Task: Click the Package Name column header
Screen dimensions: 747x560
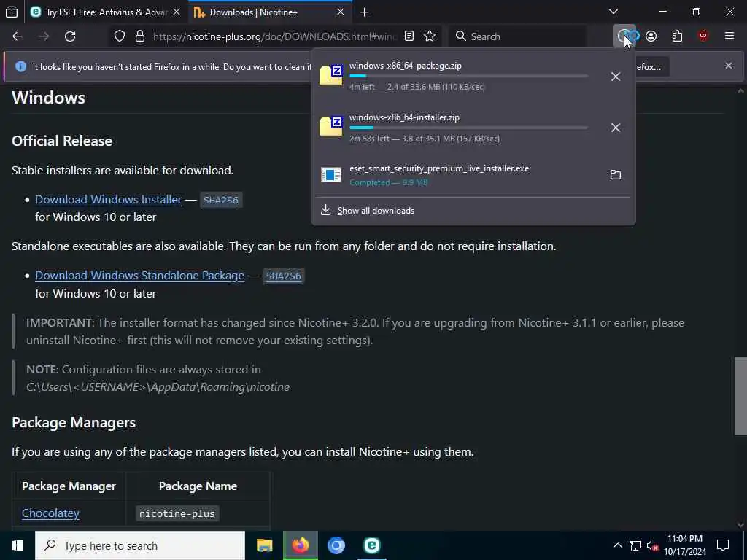Action: 198,486
